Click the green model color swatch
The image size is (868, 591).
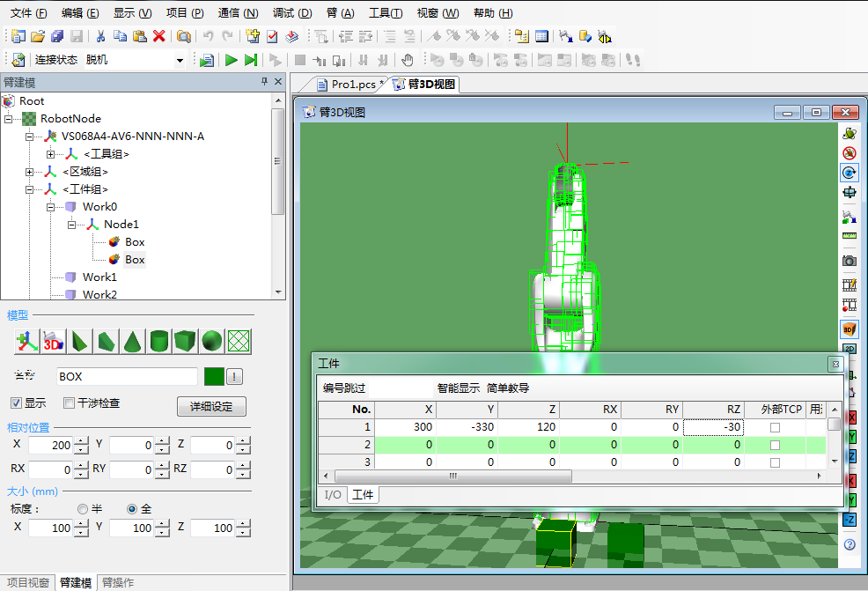[214, 377]
